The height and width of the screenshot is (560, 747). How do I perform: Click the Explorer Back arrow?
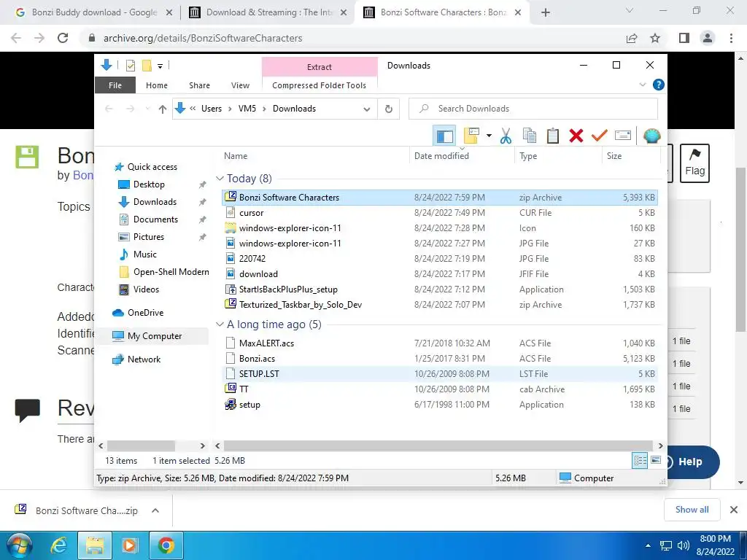coord(109,109)
